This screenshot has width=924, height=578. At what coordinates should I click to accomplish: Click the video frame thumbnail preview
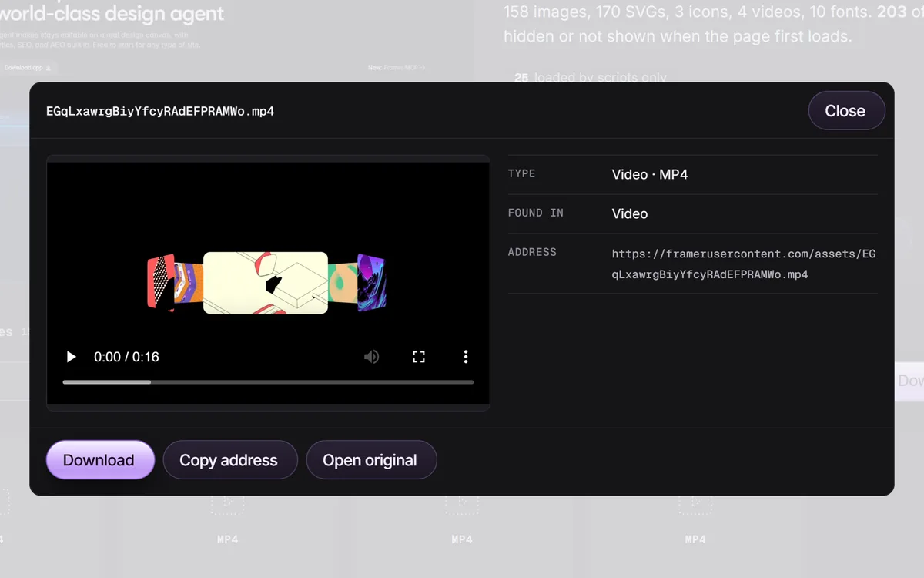click(266, 283)
